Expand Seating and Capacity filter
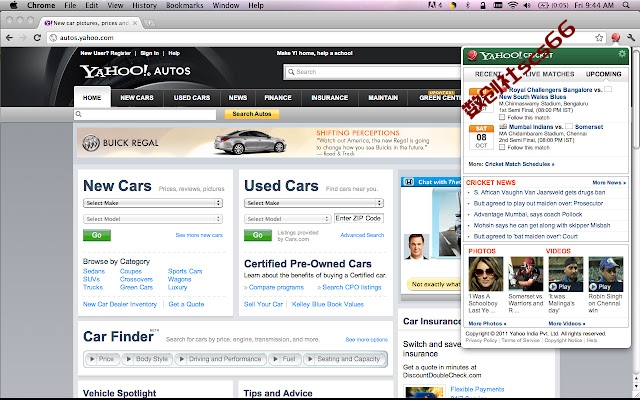Image resolution: width=640 pixels, height=400 pixels. (x=344, y=359)
